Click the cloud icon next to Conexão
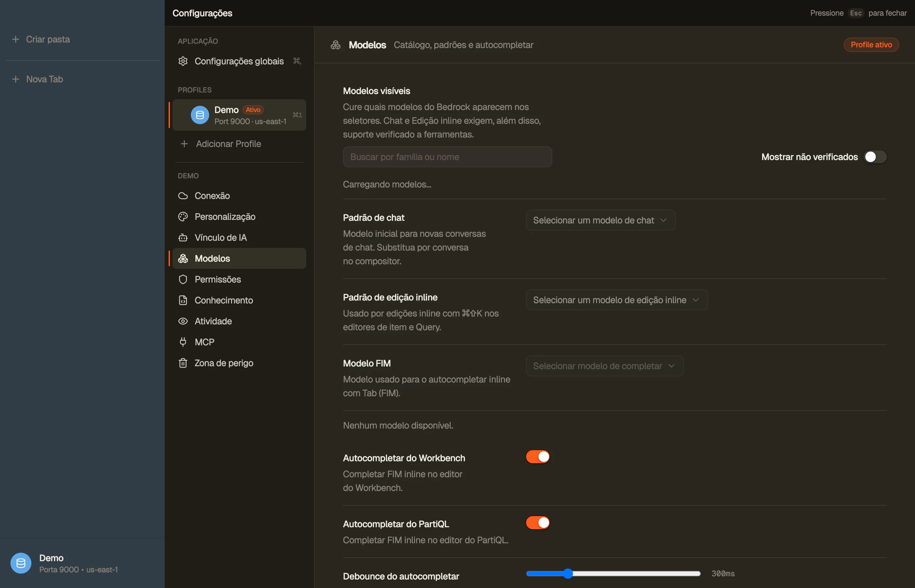Viewport: 915px width, 588px height. 183,196
